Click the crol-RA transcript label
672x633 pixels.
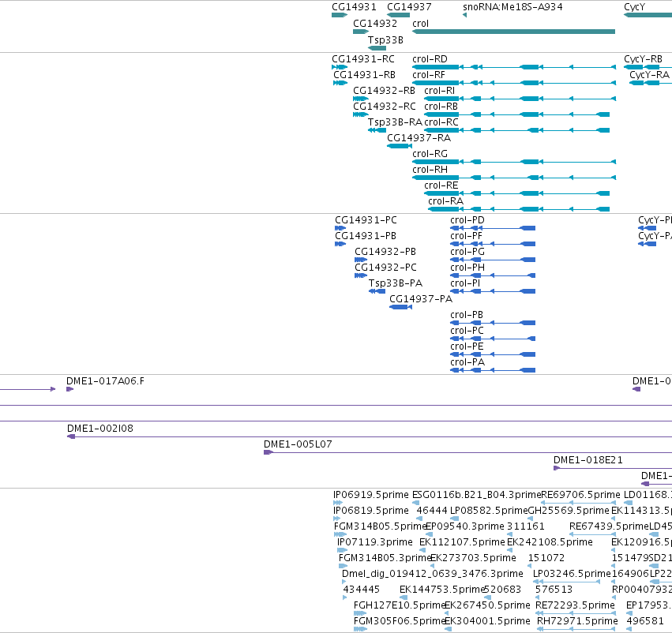[x=445, y=201]
